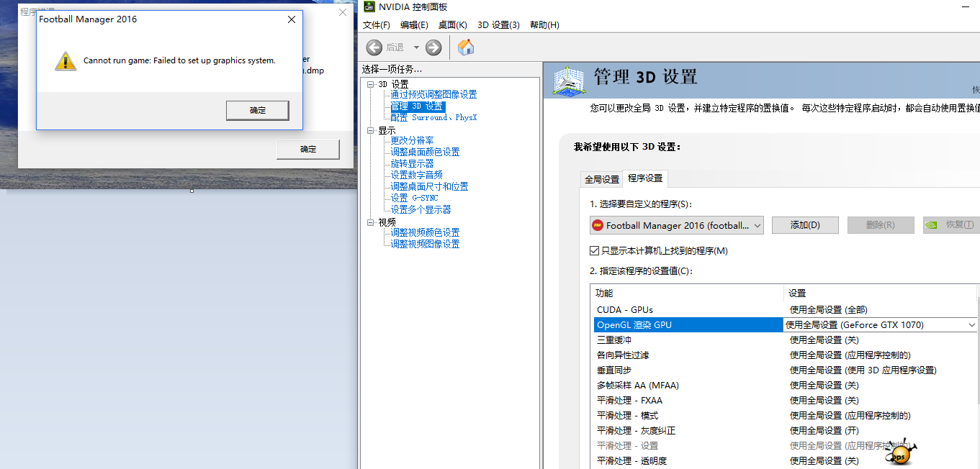Click the NVIDIA Control Panel title bar icon

point(369,7)
